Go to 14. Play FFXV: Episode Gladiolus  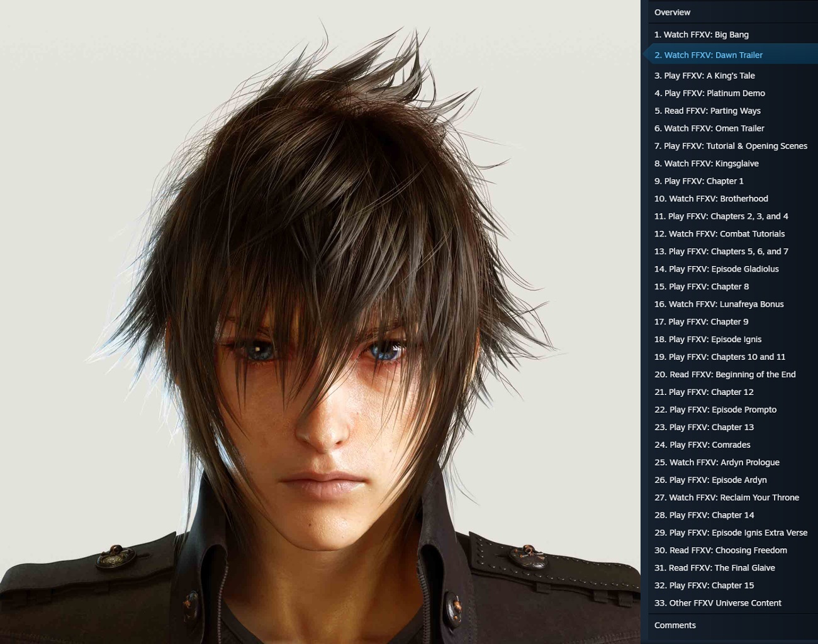716,269
